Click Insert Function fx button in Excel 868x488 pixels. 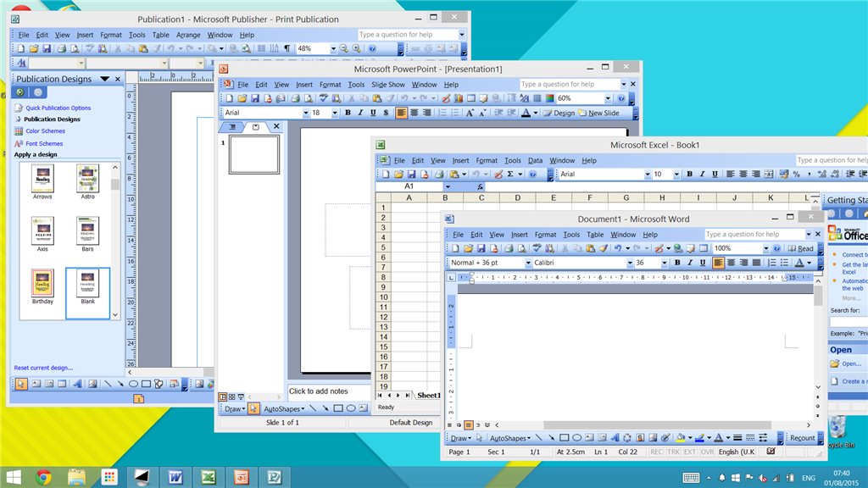tap(480, 186)
